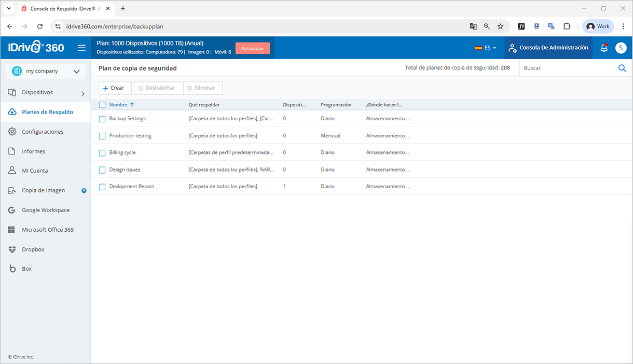Select Planes de Respaldo in the sidebar
This screenshot has height=364, width=633.
coord(48,111)
